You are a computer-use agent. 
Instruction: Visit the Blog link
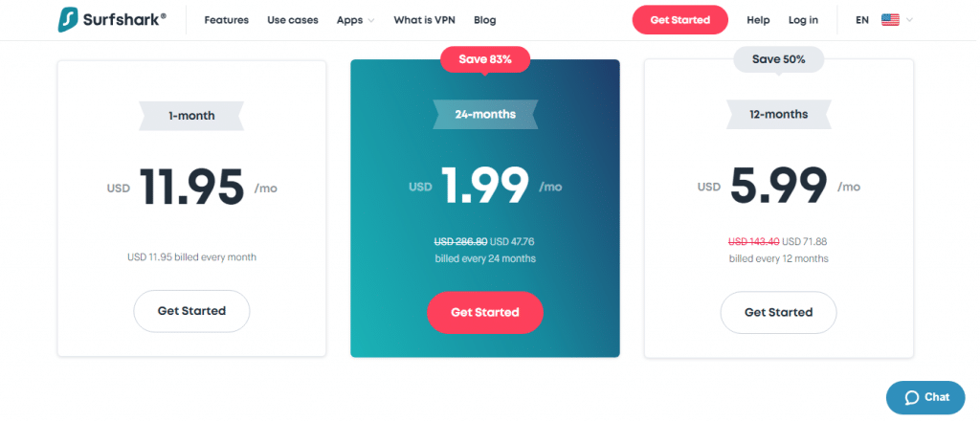tap(485, 20)
